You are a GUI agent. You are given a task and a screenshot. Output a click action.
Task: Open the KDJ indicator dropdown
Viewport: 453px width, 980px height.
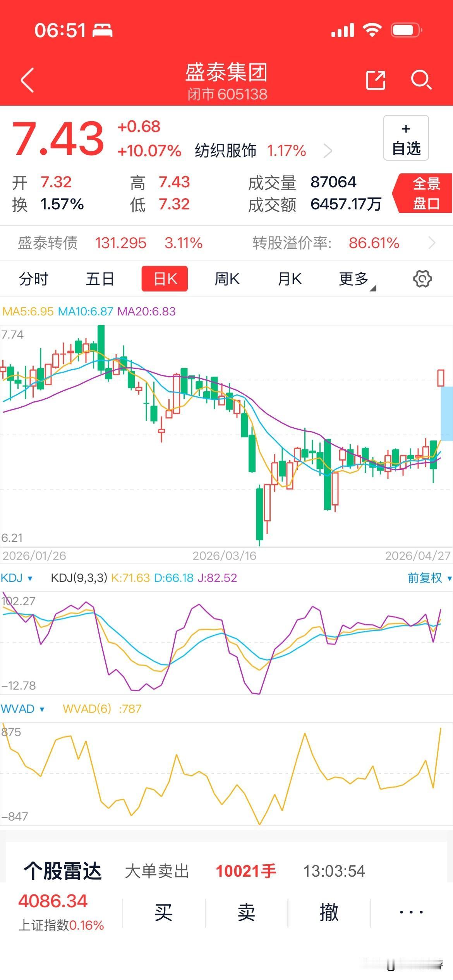tap(17, 578)
